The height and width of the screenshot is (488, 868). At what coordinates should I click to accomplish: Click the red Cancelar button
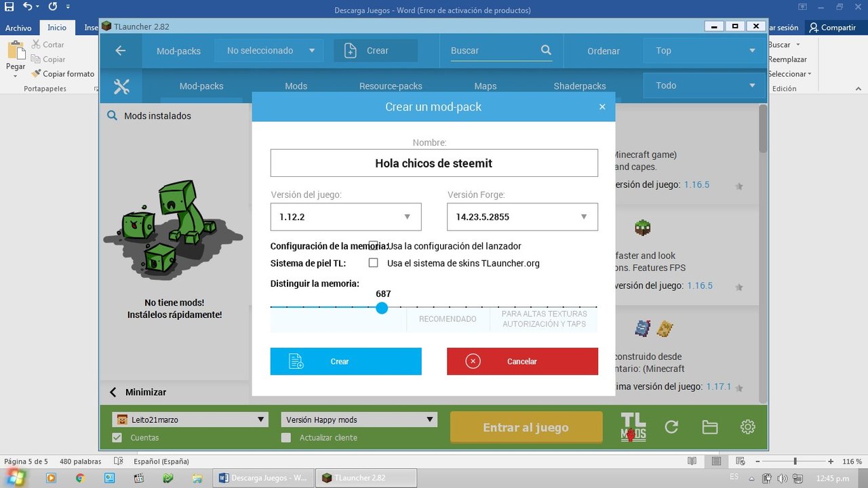[x=522, y=361]
